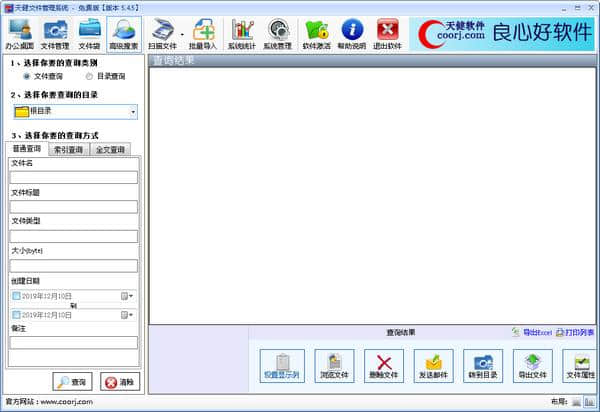The width and height of the screenshot is (600, 412).
Task: Click 设置显示列 column settings button
Action: (282, 366)
